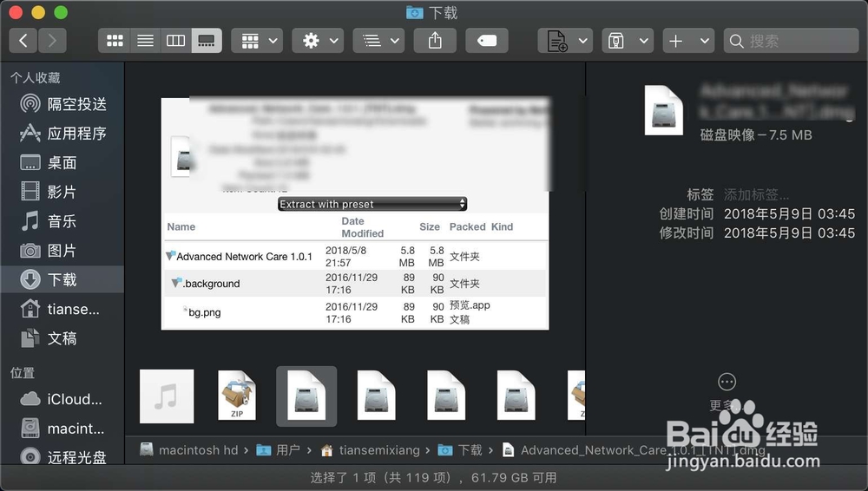Click the 修改时间 date value

[789, 233]
